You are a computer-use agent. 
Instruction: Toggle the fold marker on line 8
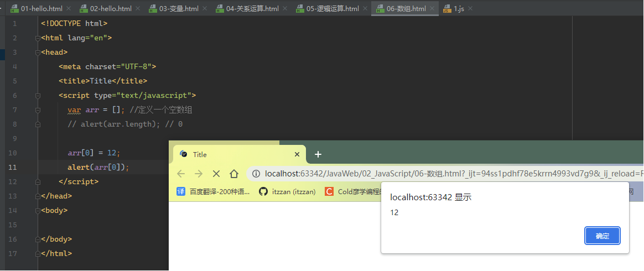(38, 124)
